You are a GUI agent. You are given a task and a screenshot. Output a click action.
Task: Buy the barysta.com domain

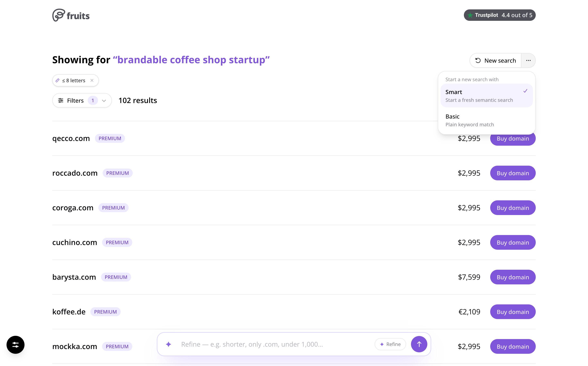pos(513,277)
